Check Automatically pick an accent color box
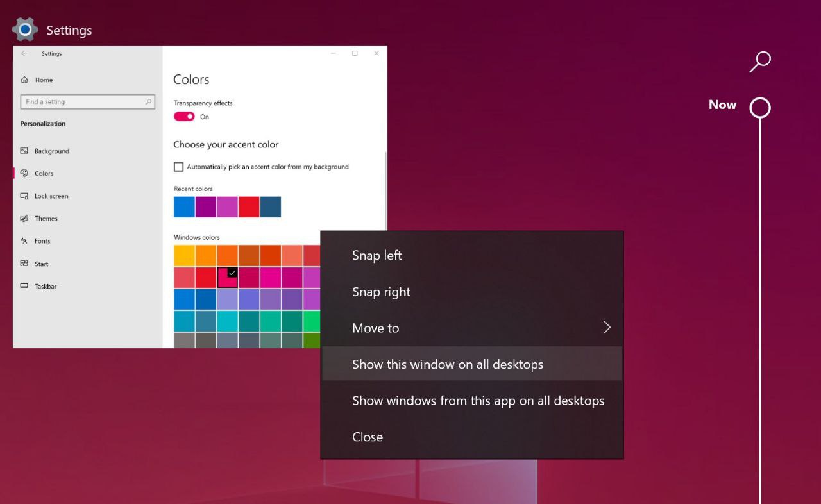The width and height of the screenshot is (821, 504). [178, 167]
